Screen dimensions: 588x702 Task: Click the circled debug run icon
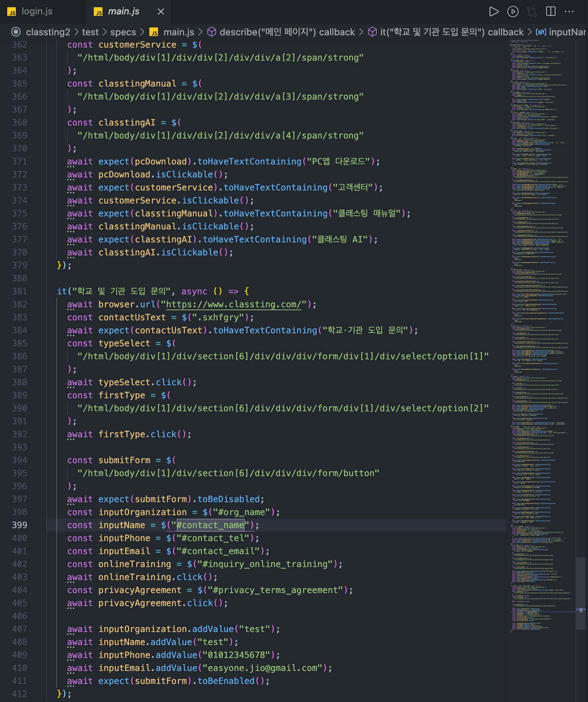[x=513, y=11]
